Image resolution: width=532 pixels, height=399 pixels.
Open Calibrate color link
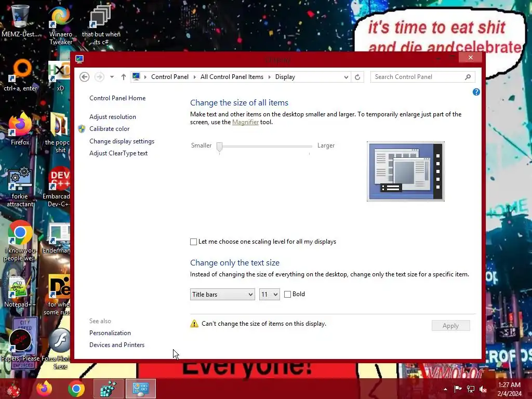pyautogui.click(x=109, y=129)
